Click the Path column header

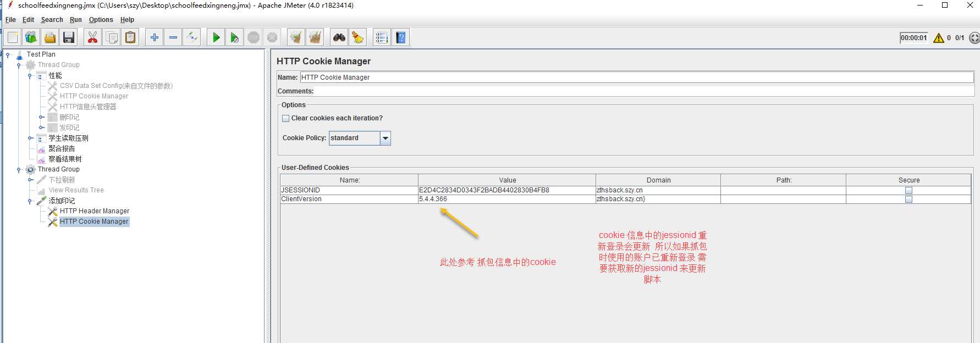(784, 180)
